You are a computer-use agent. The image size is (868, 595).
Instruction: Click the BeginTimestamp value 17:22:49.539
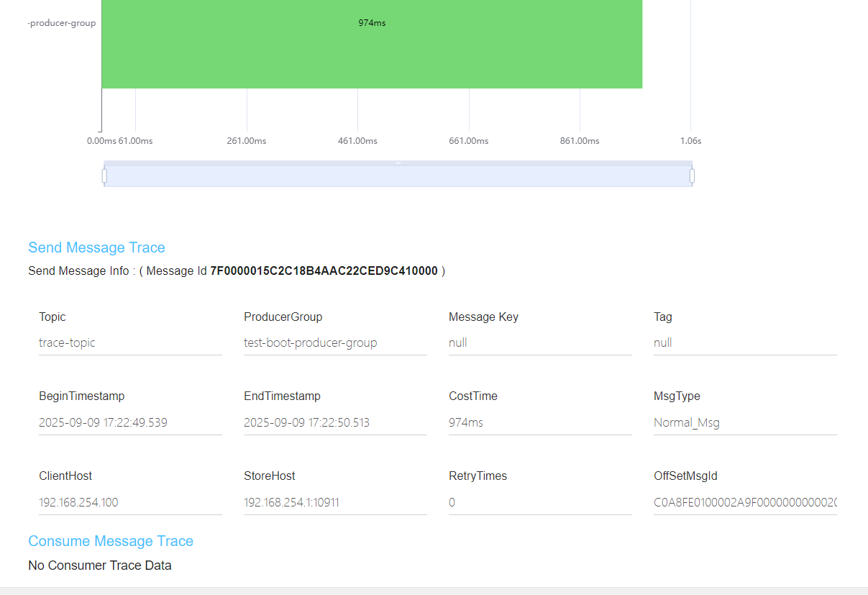pos(130,423)
